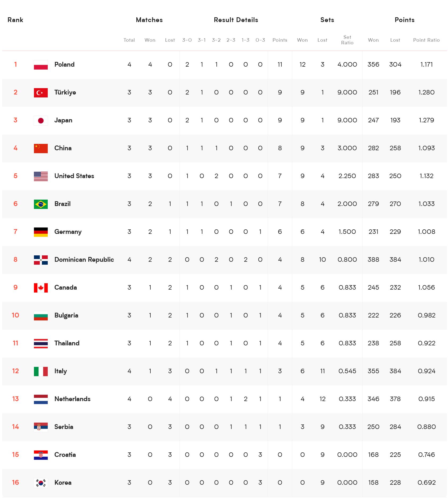This screenshot has height=498, width=448.
Task: Click the Korea flag icon
Action: click(x=41, y=483)
